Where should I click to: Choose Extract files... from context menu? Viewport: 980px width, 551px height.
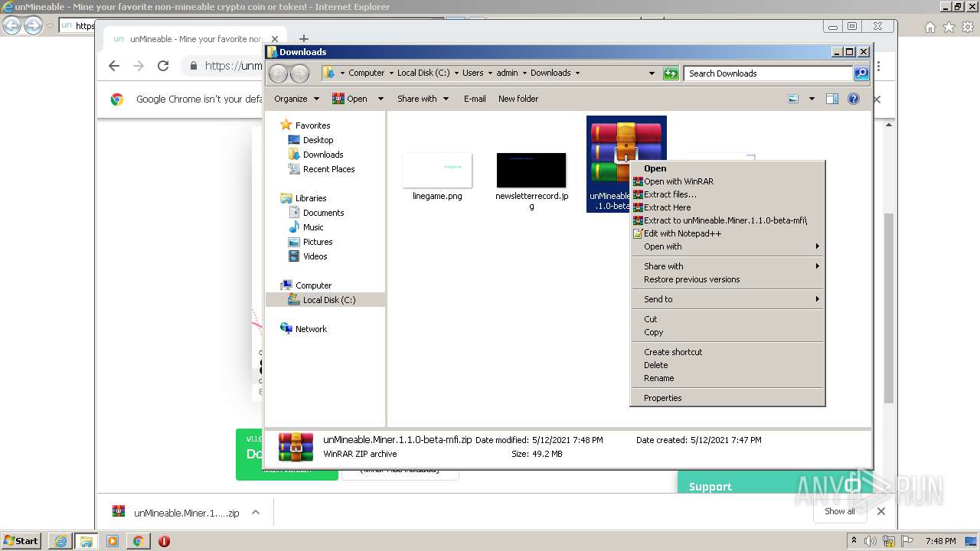coord(670,194)
